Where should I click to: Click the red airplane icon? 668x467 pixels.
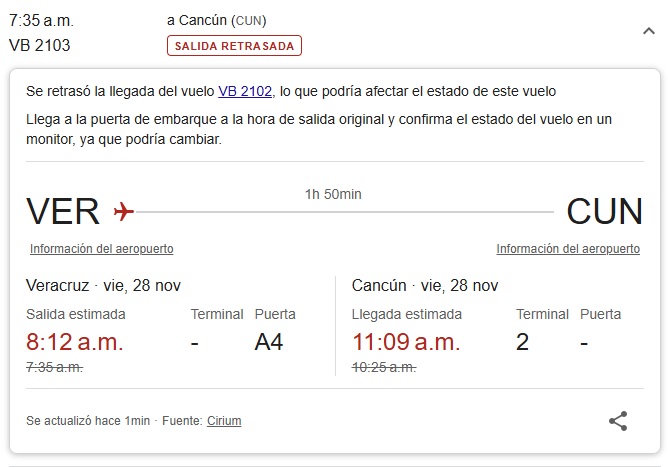123,212
